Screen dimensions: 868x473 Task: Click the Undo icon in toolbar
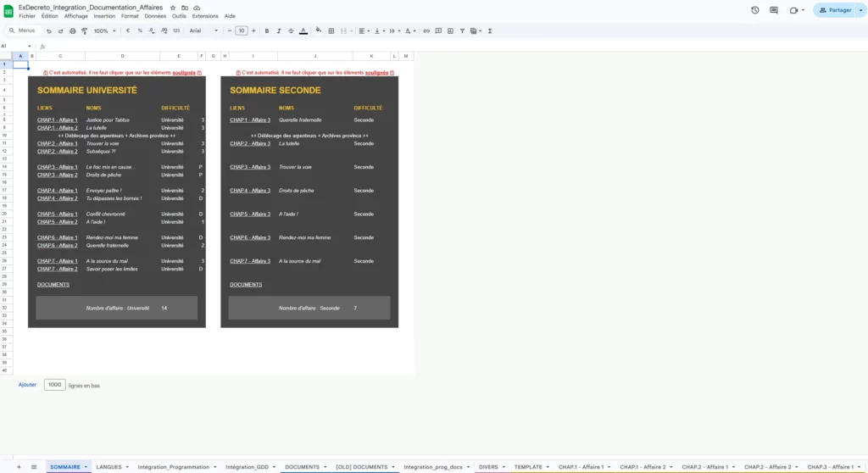[48, 31]
